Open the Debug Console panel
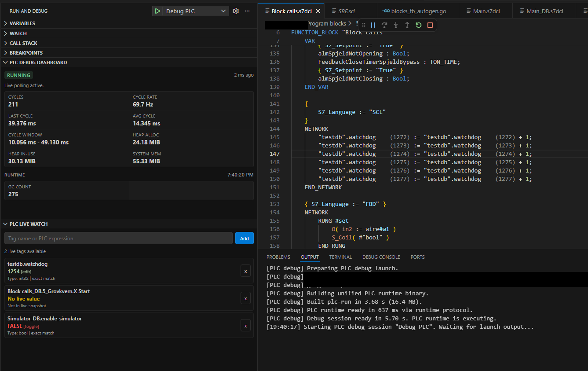 click(381, 257)
